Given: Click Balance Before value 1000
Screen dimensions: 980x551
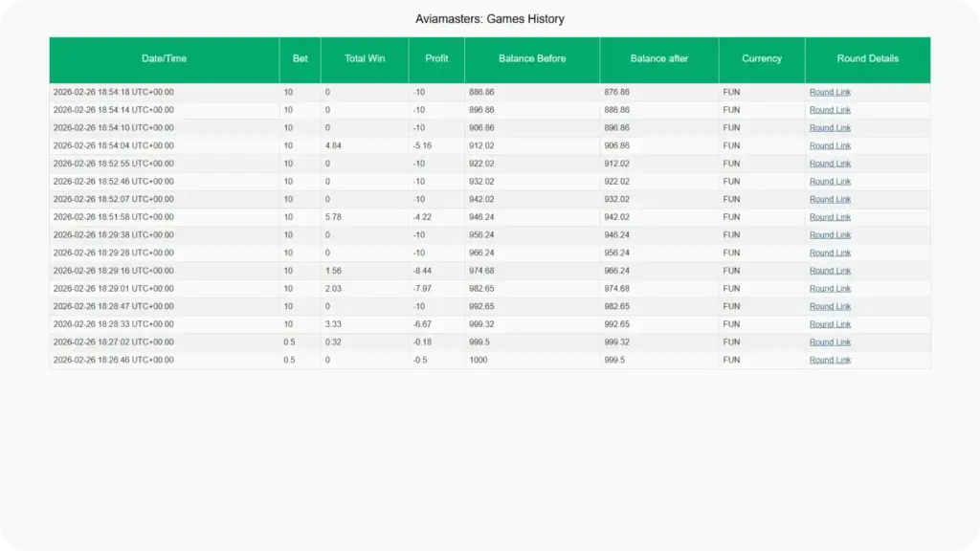Looking at the screenshot, I should point(479,360).
